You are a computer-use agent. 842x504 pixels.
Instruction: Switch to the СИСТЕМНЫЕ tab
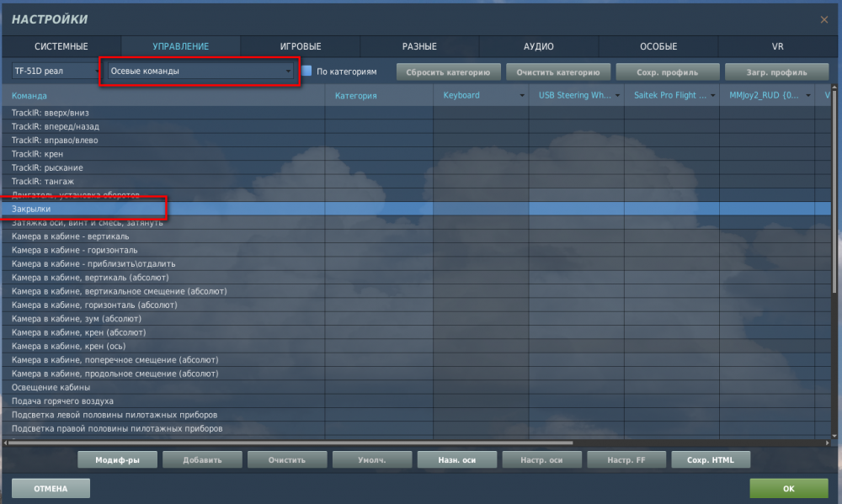click(x=61, y=46)
